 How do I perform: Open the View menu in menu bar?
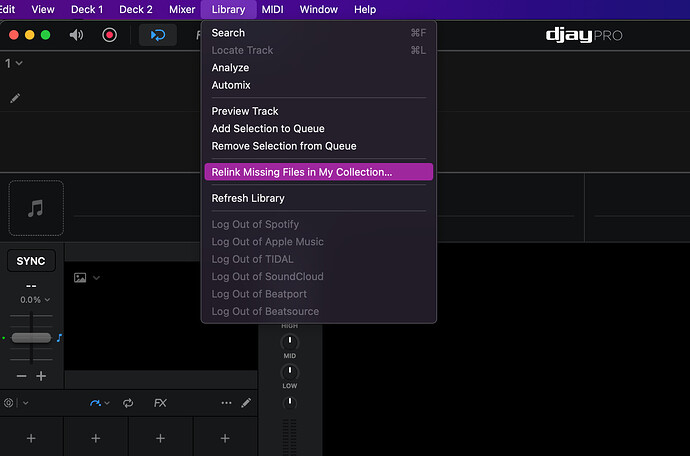(x=43, y=9)
